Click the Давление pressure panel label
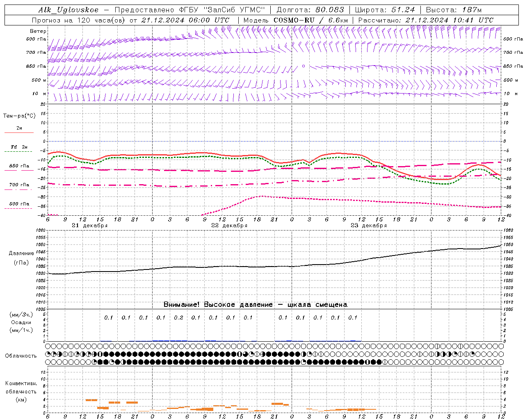The image size is (525, 420). click(21, 253)
